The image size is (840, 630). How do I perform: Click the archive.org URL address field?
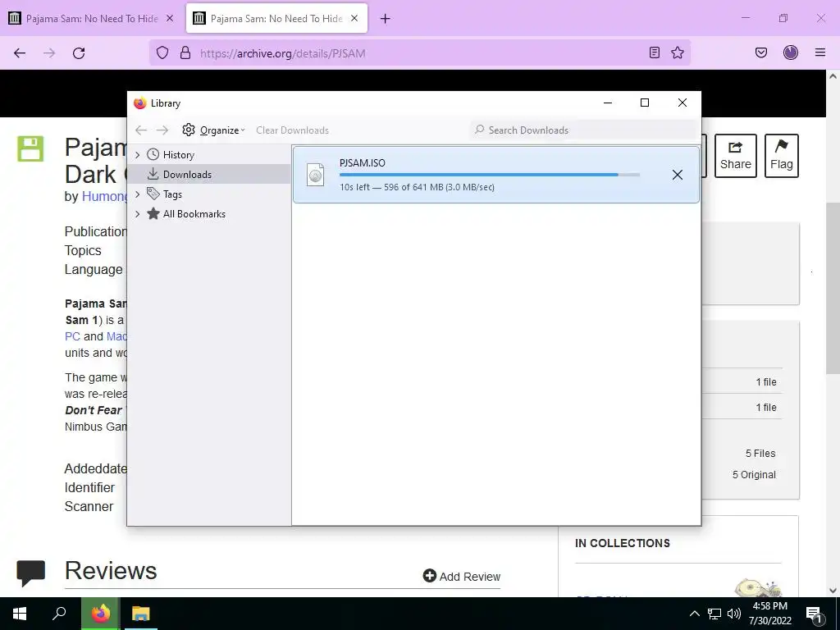419,53
